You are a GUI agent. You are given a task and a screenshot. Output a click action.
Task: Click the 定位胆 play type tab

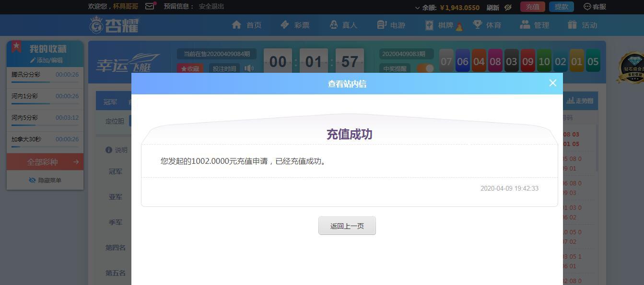point(115,121)
